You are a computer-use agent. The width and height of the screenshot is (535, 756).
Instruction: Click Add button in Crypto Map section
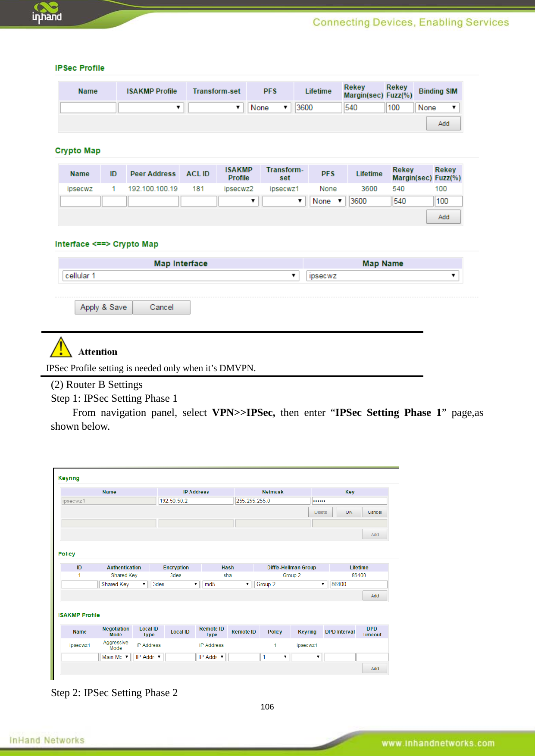coord(444,217)
